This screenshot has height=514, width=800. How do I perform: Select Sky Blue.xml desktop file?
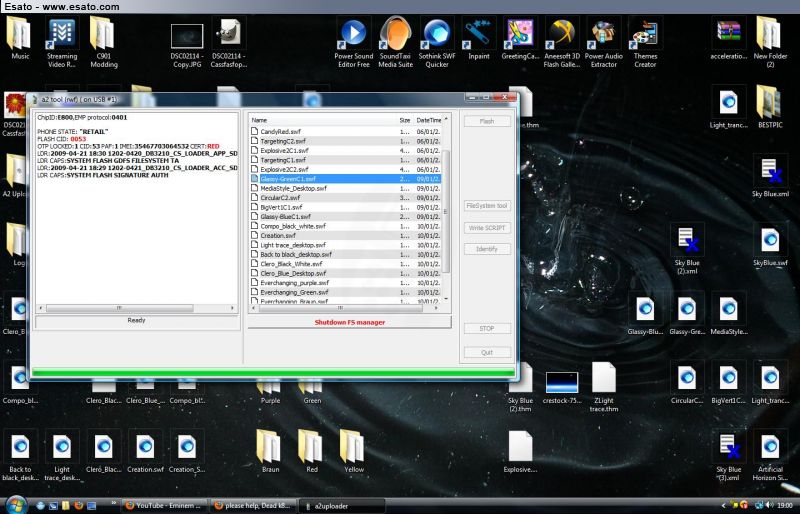coord(770,176)
